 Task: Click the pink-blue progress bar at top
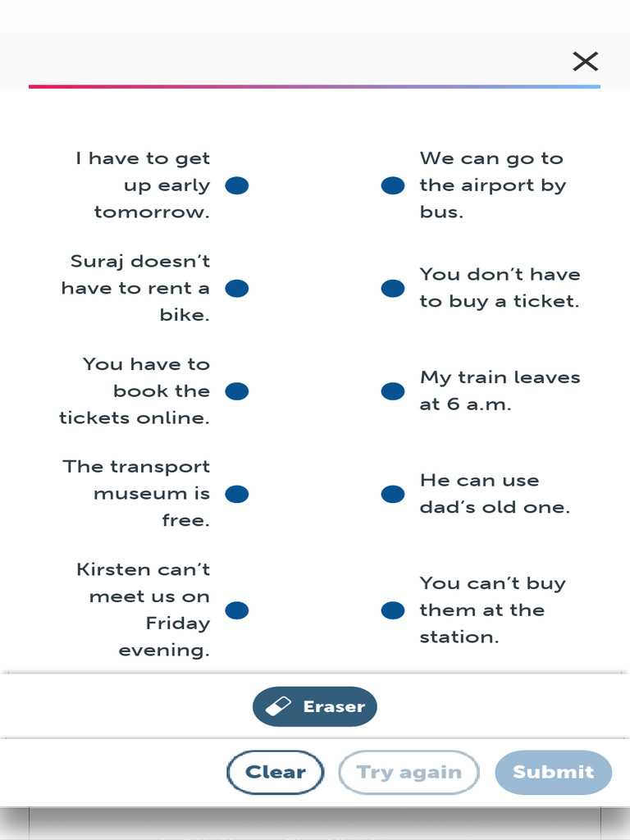(315, 86)
